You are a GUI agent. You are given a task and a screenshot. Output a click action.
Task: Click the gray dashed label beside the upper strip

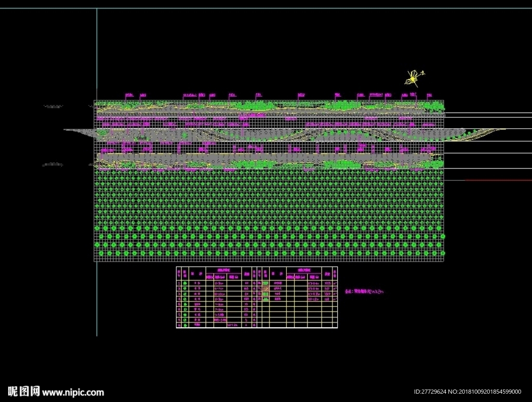click(x=54, y=107)
